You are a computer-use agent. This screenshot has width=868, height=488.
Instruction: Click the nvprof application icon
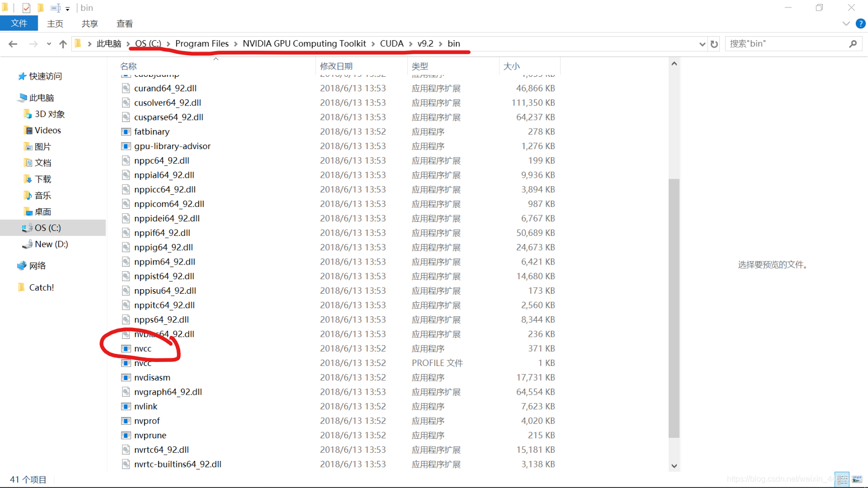point(126,421)
